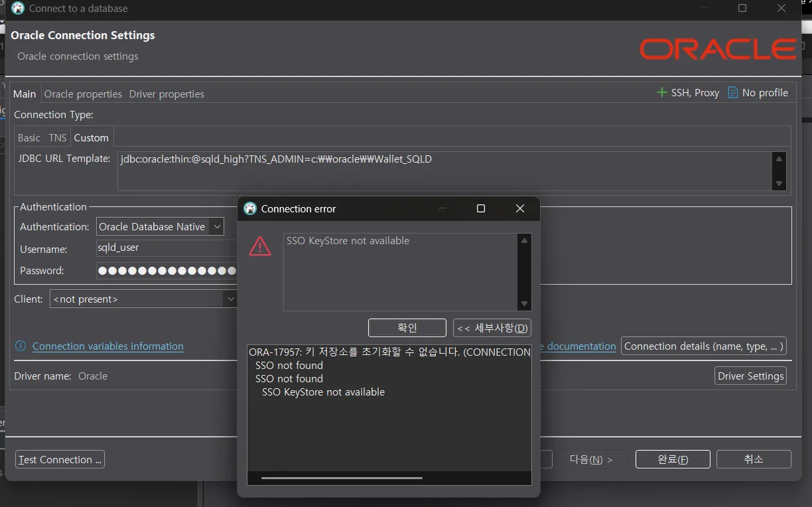This screenshot has width=812, height=507.
Task: Click the up arrow in the error message scrollbar
Action: point(525,240)
